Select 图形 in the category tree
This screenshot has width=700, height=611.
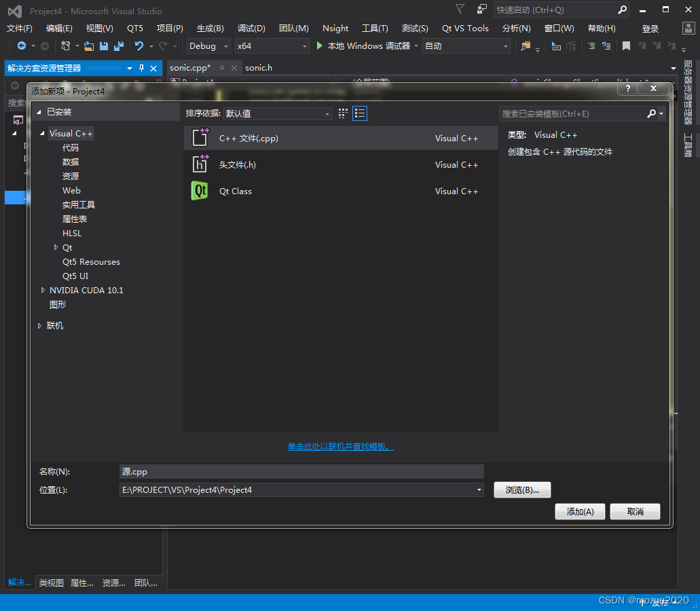coord(58,304)
